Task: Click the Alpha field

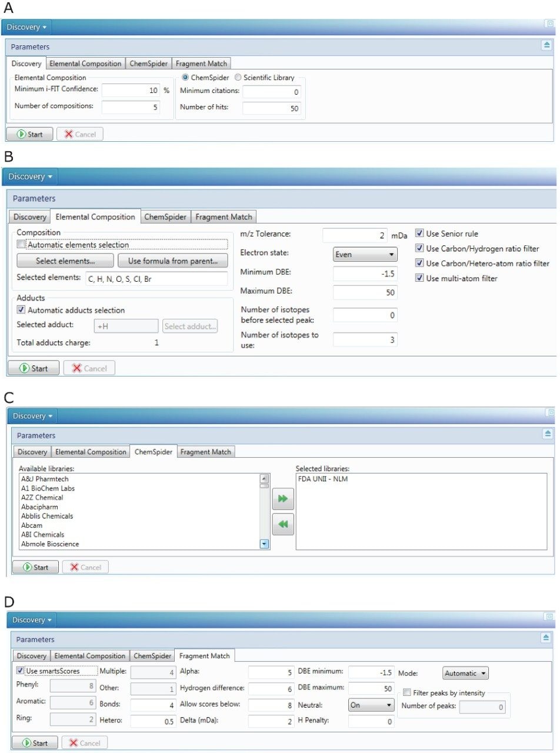Action: point(271,672)
